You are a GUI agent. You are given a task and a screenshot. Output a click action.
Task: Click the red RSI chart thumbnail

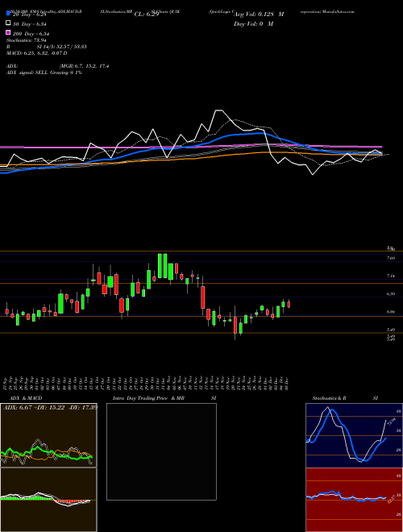click(x=354, y=500)
